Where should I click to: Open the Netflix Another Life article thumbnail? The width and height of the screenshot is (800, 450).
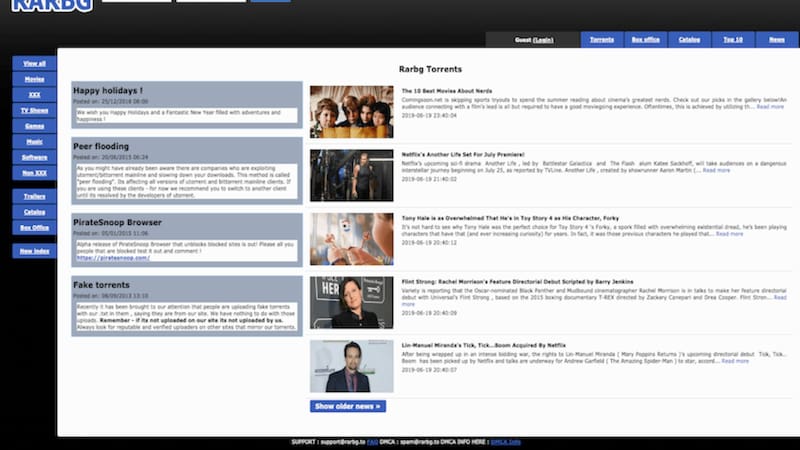[351, 175]
